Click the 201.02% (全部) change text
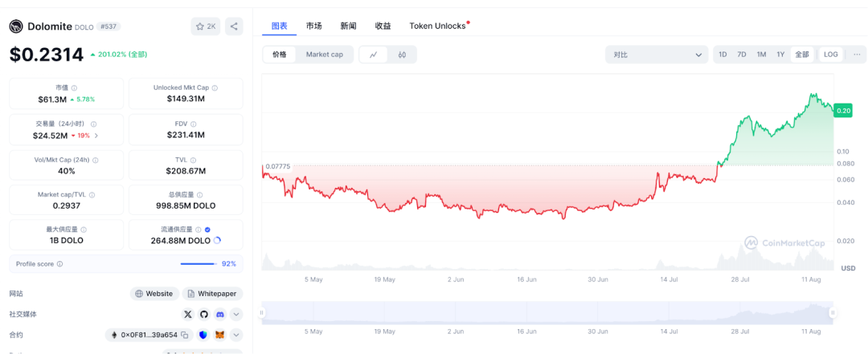 pos(122,55)
